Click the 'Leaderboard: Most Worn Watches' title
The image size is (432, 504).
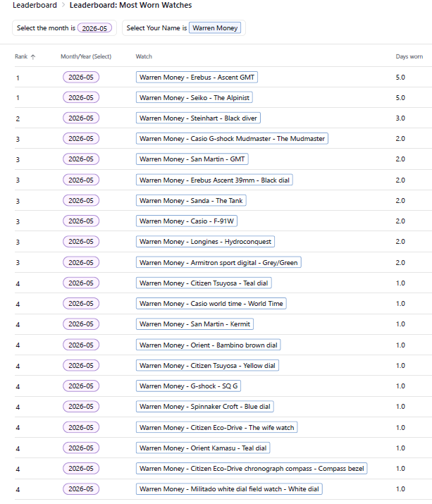point(130,5)
